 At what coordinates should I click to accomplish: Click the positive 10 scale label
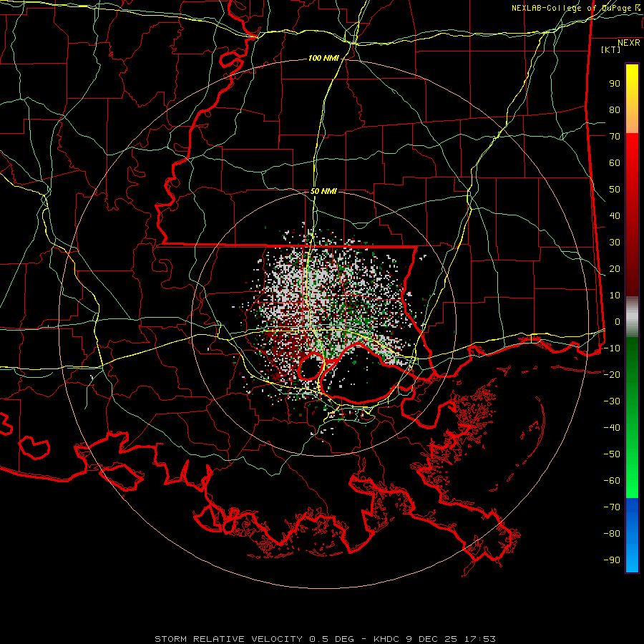pyautogui.click(x=615, y=296)
